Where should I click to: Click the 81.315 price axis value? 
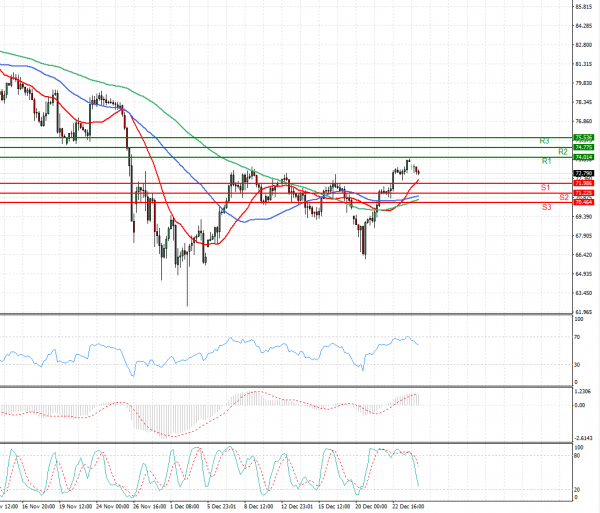584,64
